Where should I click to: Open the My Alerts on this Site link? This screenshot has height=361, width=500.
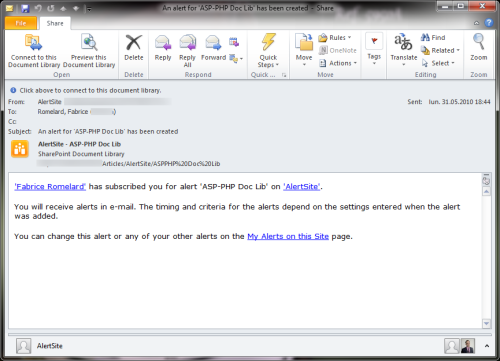point(288,236)
